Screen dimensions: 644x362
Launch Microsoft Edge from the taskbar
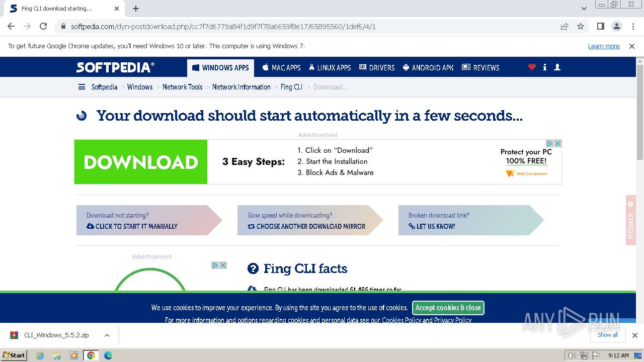click(x=108, y=355)
